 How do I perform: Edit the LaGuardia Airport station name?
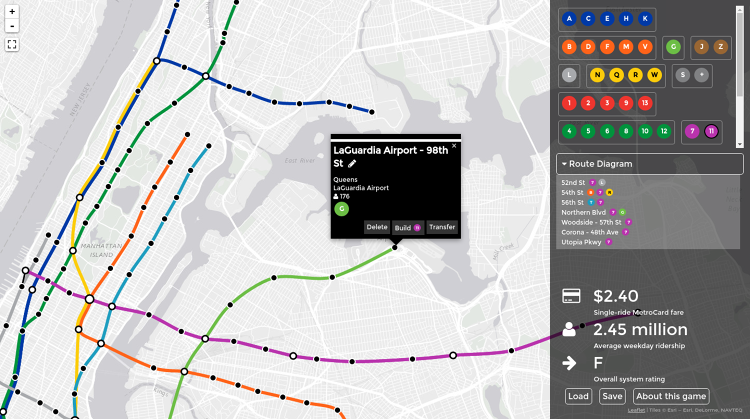click(x=352, y=164)
